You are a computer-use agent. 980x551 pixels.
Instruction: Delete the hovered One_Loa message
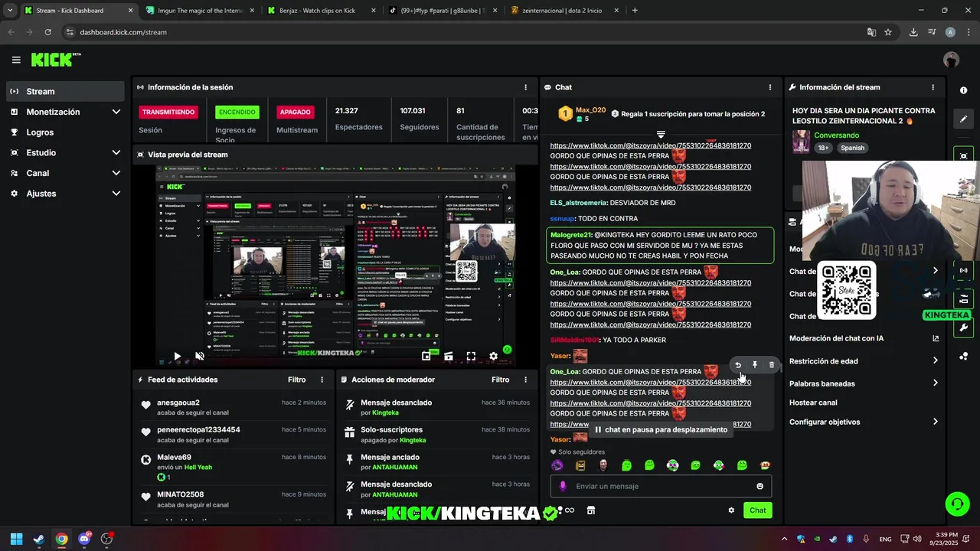coord(771,365)
